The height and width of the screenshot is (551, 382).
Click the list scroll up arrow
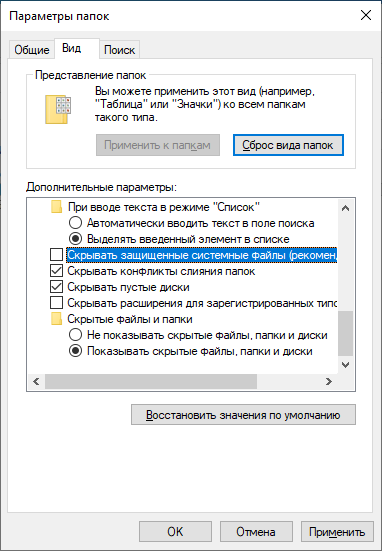click(x=345, y=208)
